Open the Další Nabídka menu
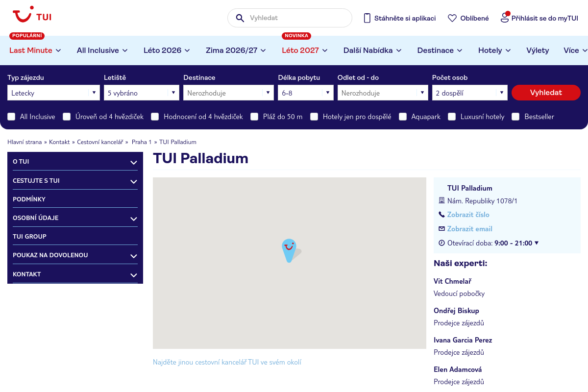588x392 pixels. [x=372, y=50]
